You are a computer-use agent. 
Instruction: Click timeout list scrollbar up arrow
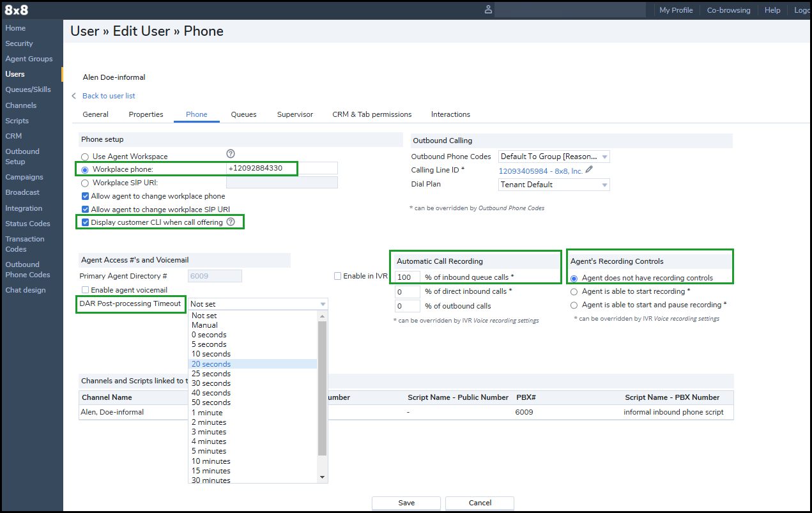323,316
